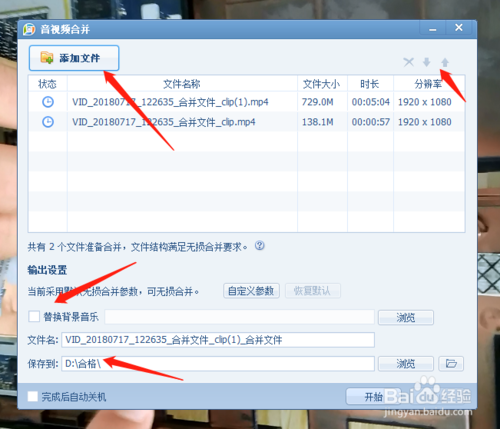Open help question mark icon
This screenshot has height=429, width=500.
click(260, 246)
